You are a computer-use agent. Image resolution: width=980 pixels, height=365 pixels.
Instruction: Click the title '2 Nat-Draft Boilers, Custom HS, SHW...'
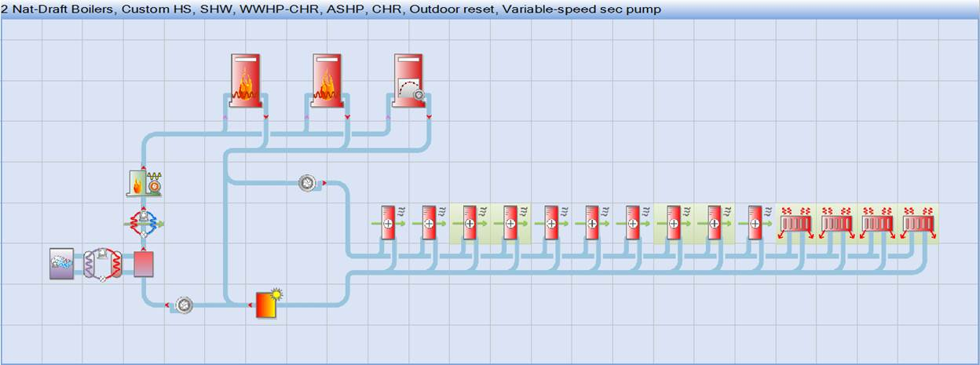[331, 9]
